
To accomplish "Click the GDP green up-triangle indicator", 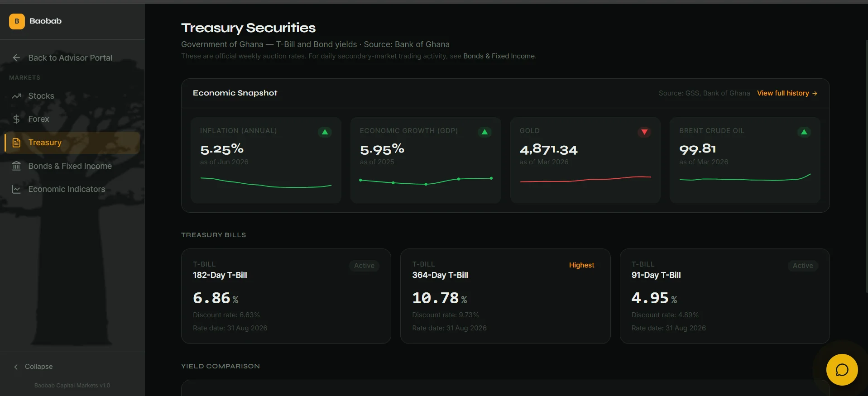I will (484, 132).
